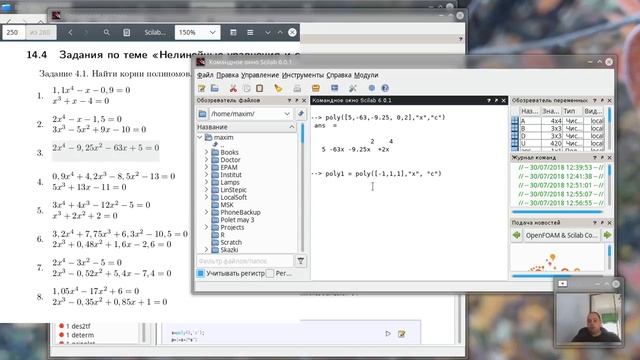Click the 'Название' column sort arrow
Viewport: 640px width, 360px height.
[x=291, y=127]
